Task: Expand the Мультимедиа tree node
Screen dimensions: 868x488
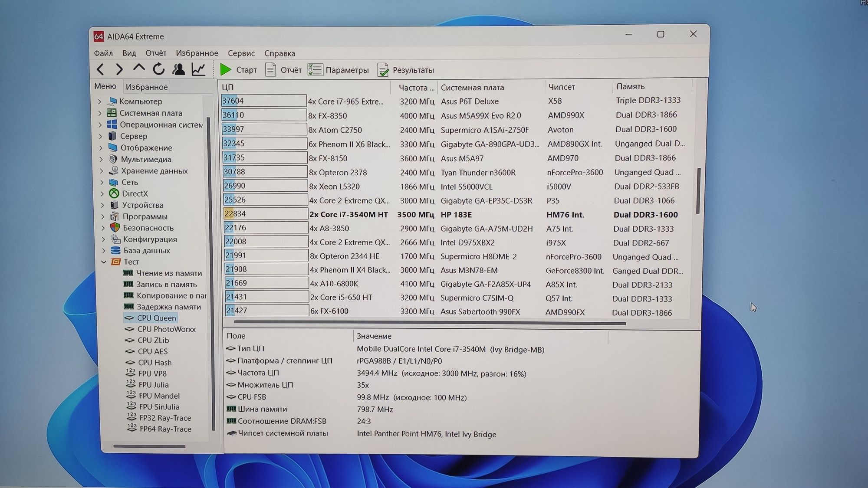Action: (x=101, y=159)
